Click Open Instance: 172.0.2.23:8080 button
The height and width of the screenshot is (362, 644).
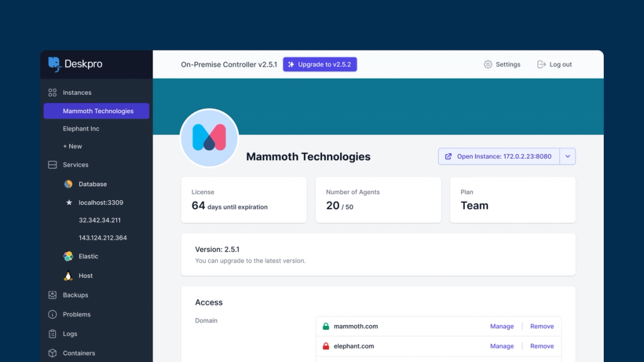pyautogui.click(x=499, y=156)
